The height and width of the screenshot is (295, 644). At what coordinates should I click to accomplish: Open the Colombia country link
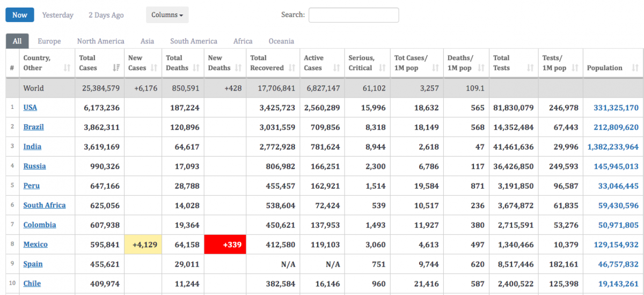pos(40,225)
